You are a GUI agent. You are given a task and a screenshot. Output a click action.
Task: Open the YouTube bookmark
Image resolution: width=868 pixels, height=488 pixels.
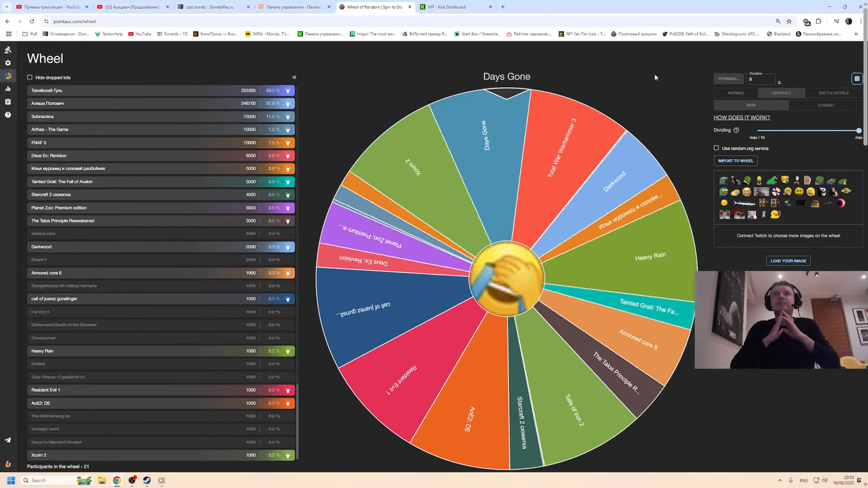click(140, 34)
